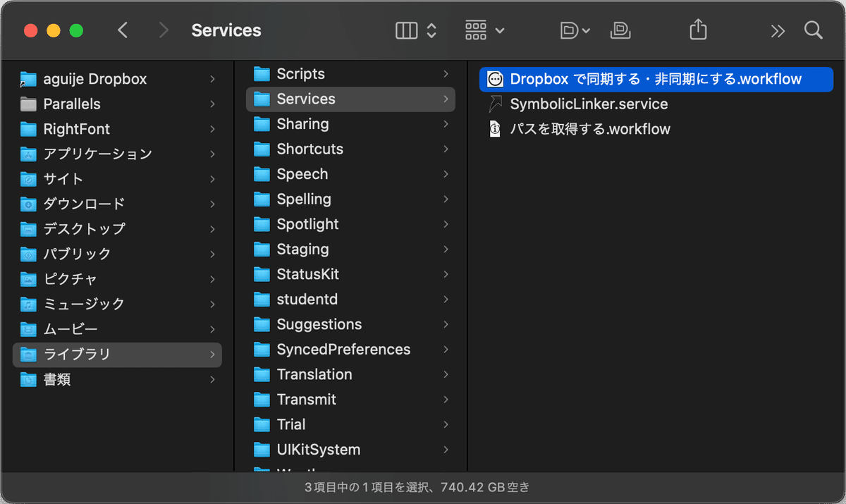The width and height of the screenshot is (846, 504).
Task: Expand the Services row chevron
Action: 446,99
